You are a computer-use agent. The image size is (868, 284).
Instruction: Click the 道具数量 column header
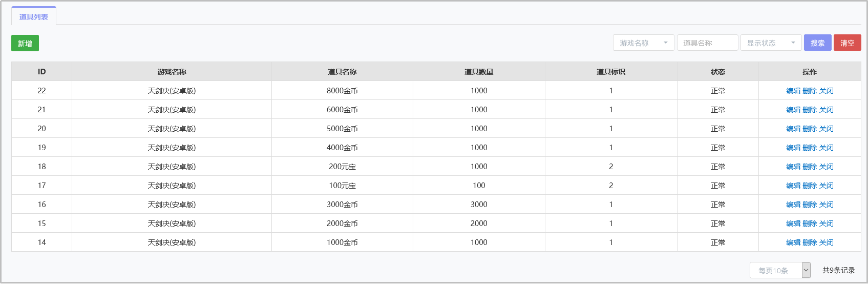pyautogui.click(x=479, y=72)
